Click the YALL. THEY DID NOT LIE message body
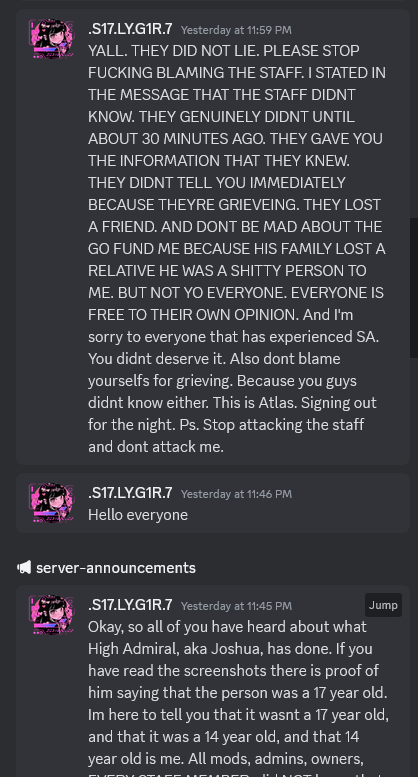This screenshot has height=777, width=418. pos(237,248)
